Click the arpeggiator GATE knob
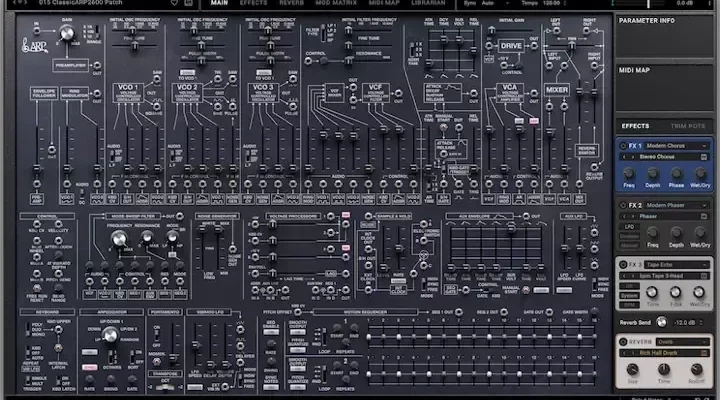 point(132,379)
